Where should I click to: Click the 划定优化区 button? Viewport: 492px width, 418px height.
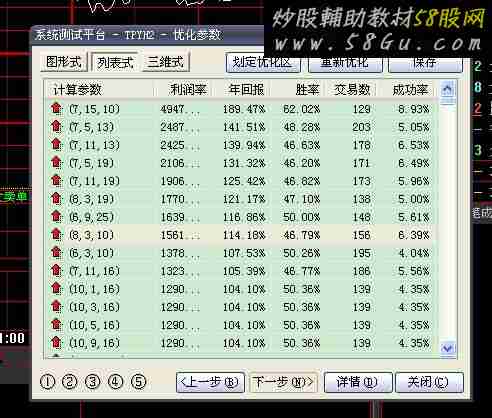[x=263, y=63]
